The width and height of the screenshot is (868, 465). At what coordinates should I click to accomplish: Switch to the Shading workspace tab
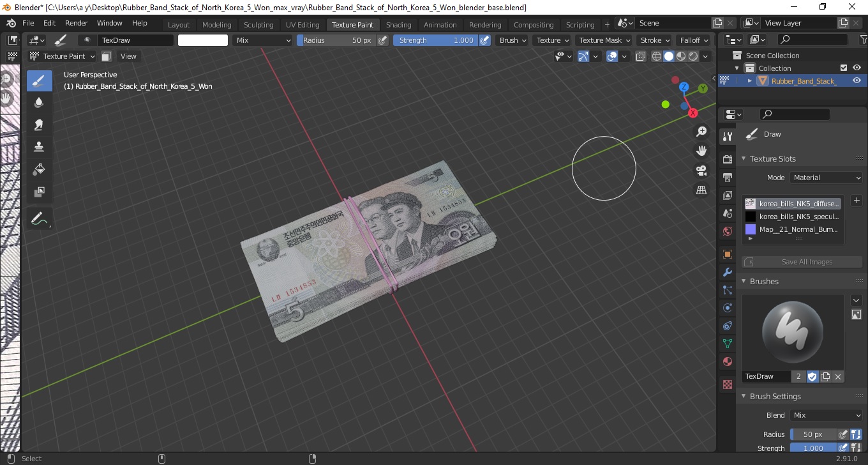(398, 25)
